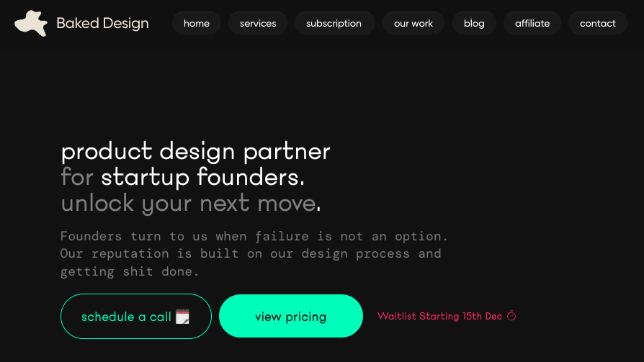The width and height of the screenshot is (644, 362).
Task: Click the 'Founders turn to us' sentence
Action: (x=254, y=236)
